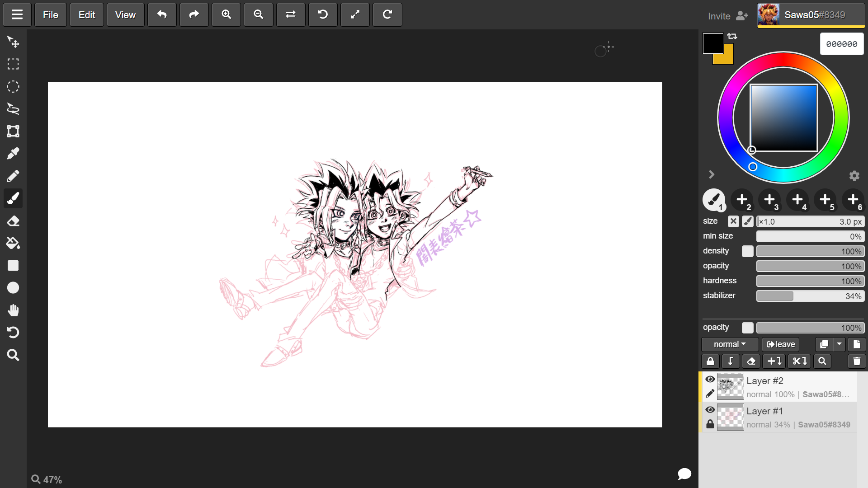Viewport: 868px width, 488px height.
Task: Toggle the density pressure checkbox
Action: [x=748, y=251]
